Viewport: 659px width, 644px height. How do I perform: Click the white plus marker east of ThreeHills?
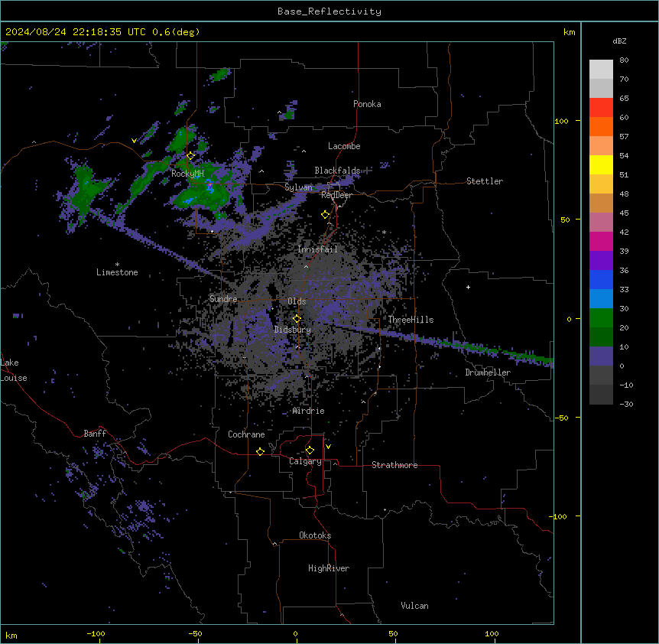tap(468, 287)
